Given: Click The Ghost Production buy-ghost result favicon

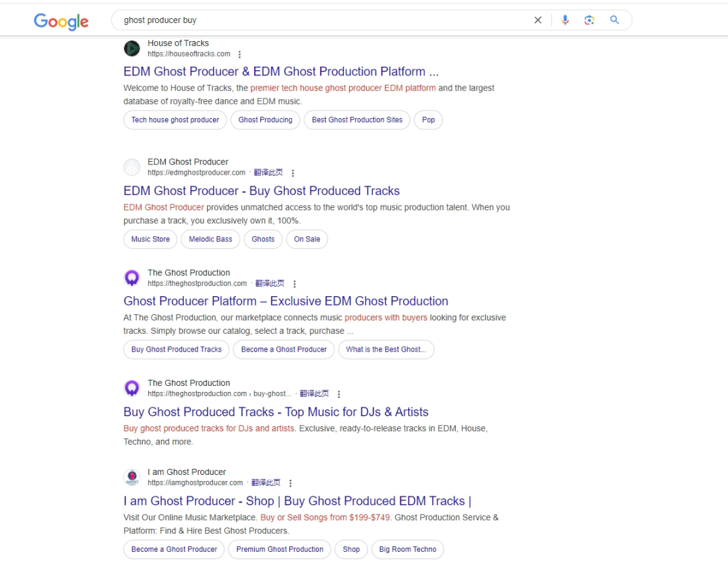Looking at the screenshot, I should coord(132,388).
